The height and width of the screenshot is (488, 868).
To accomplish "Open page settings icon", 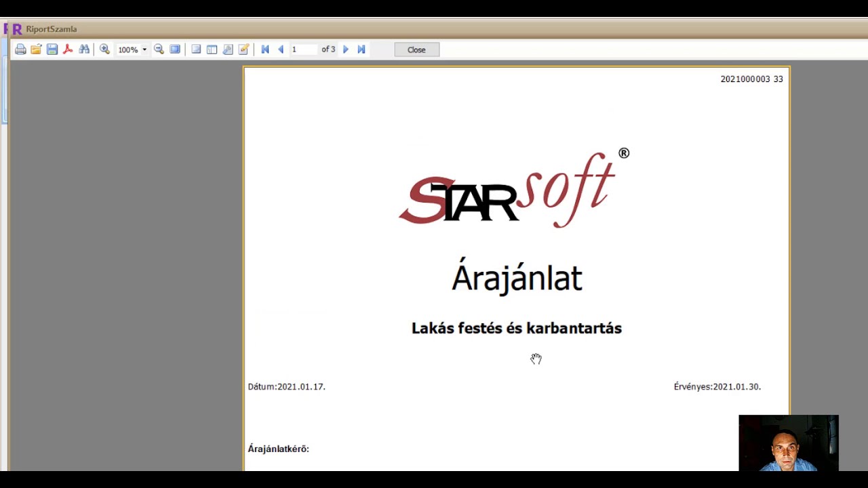I will [x=228, y=49].
